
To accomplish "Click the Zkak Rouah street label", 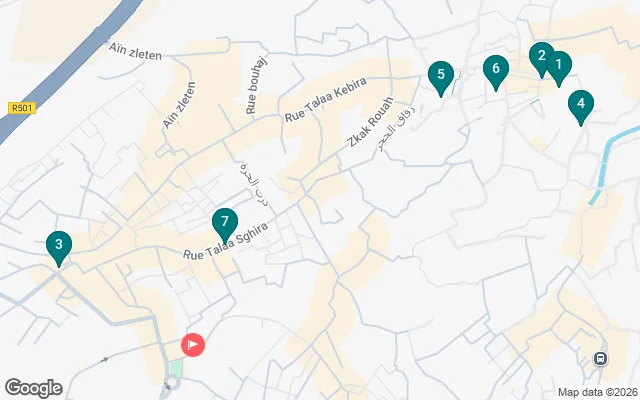I will pos(370,121).
